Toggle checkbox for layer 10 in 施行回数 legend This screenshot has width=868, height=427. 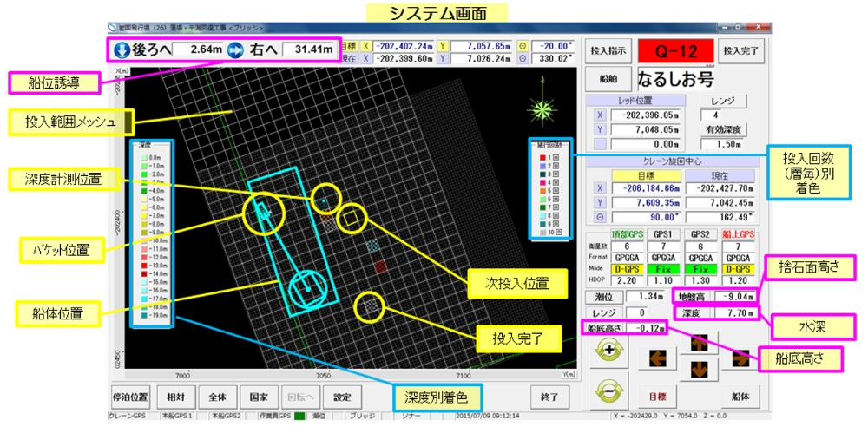point(557,233)
